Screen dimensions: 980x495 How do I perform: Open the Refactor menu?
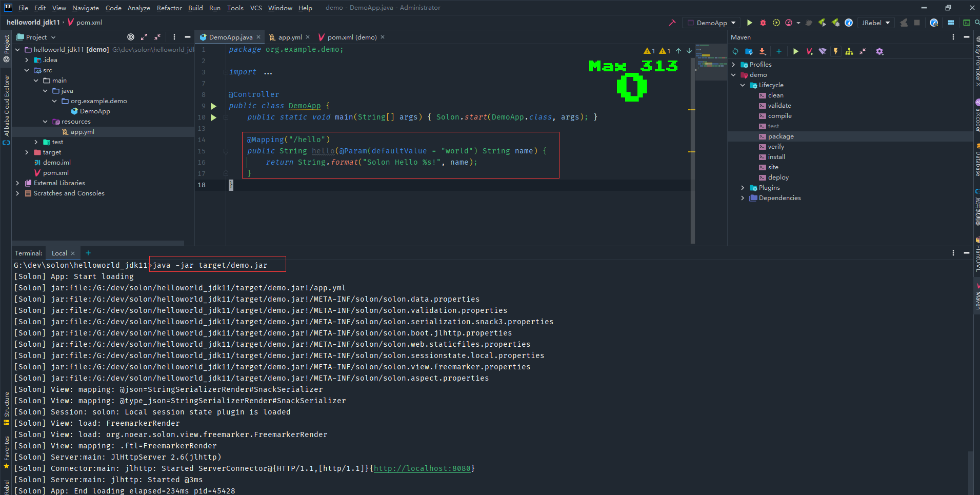coord(169,8)
